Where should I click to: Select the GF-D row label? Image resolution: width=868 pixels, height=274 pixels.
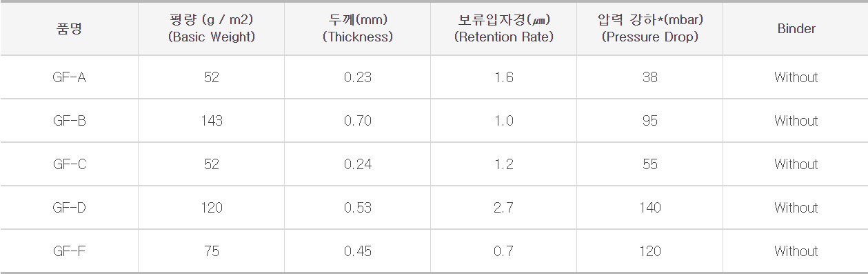[x=69, y=208]
